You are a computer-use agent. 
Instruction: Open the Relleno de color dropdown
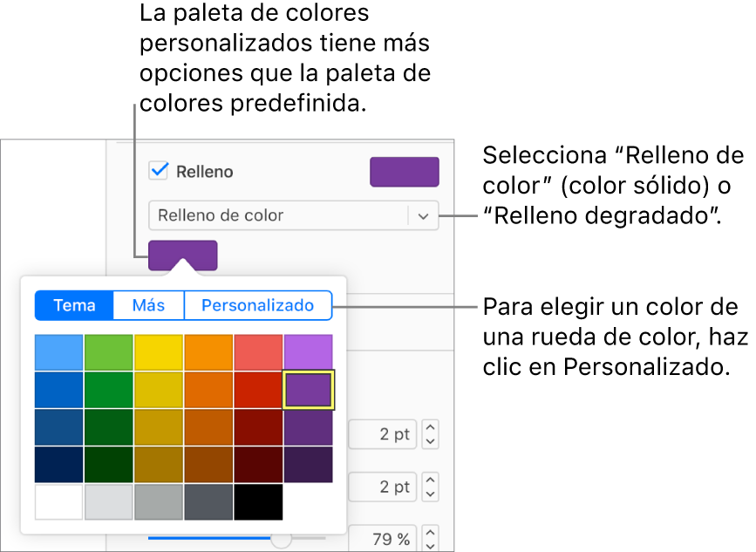pos(293,215)
